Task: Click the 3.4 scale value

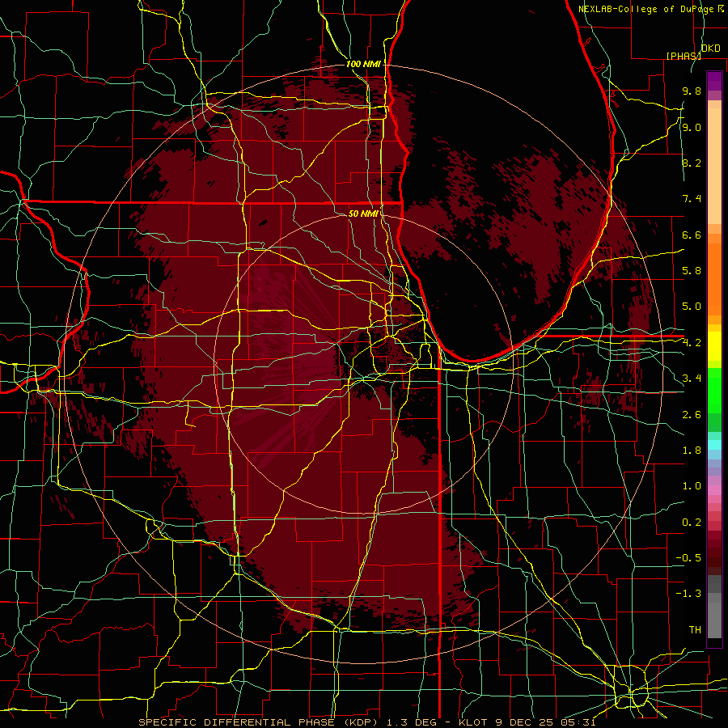Action: click(692, 379)
